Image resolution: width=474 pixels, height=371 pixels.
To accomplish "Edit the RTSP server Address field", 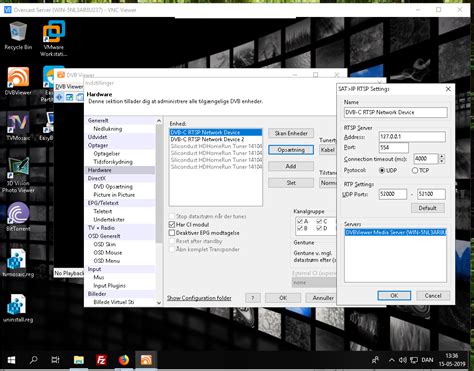I will [x=412, y=137].
